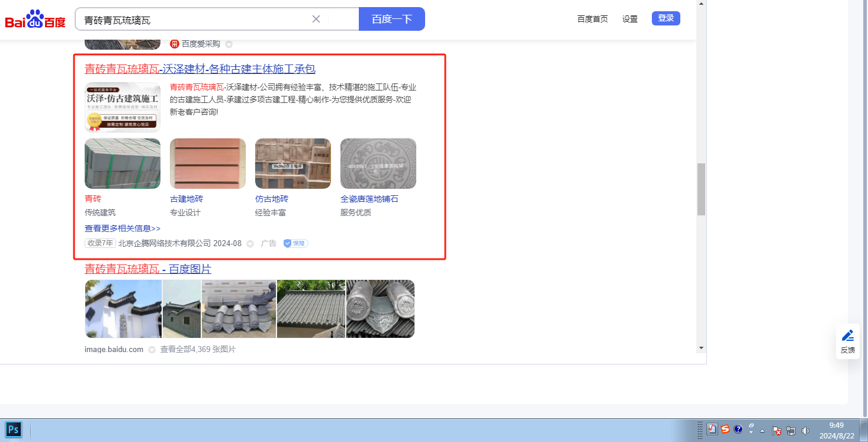Open the 仿古地砖 product link
Image resolution: width=868 pixels, height=442 pixels.
point(272,199)
